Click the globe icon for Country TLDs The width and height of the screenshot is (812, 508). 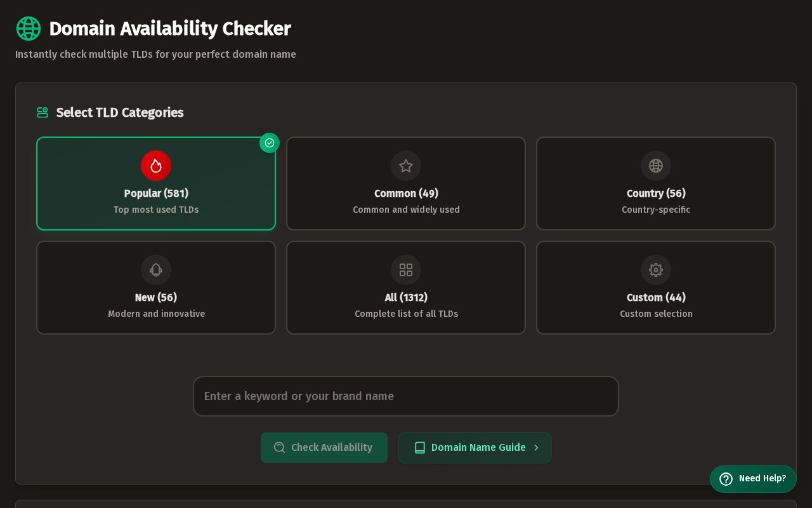coord(656,166)
